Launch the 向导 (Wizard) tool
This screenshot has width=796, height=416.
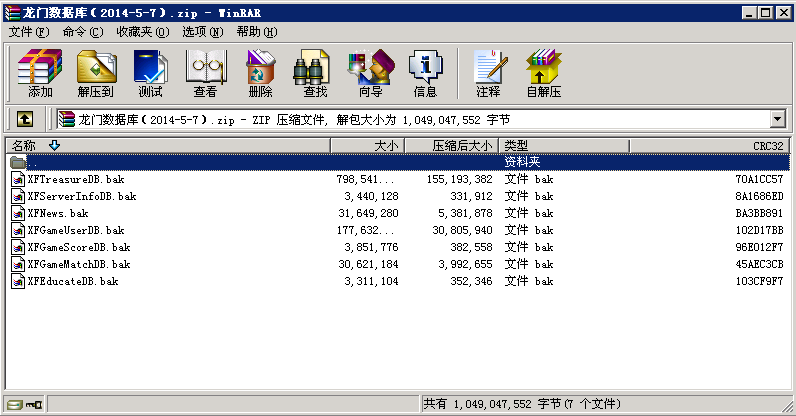(370, 73)
